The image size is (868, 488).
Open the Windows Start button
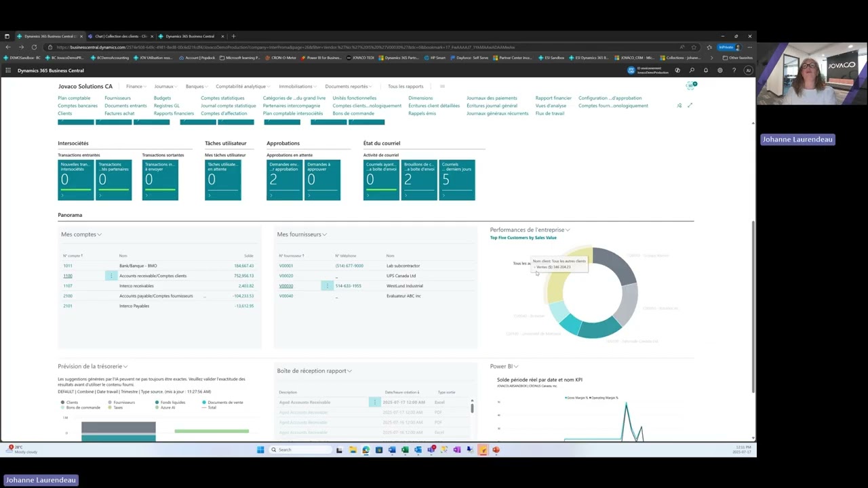(260, 449)
